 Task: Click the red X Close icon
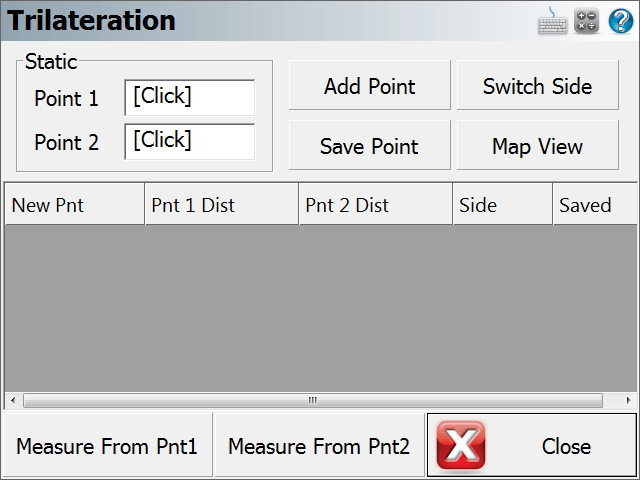(x=461, y=446)
